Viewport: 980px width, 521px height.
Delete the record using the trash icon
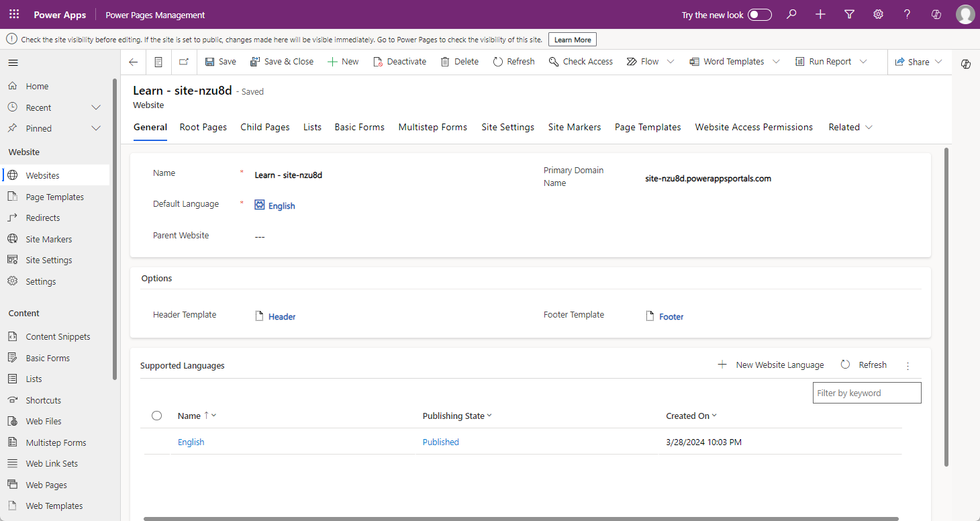459,61
